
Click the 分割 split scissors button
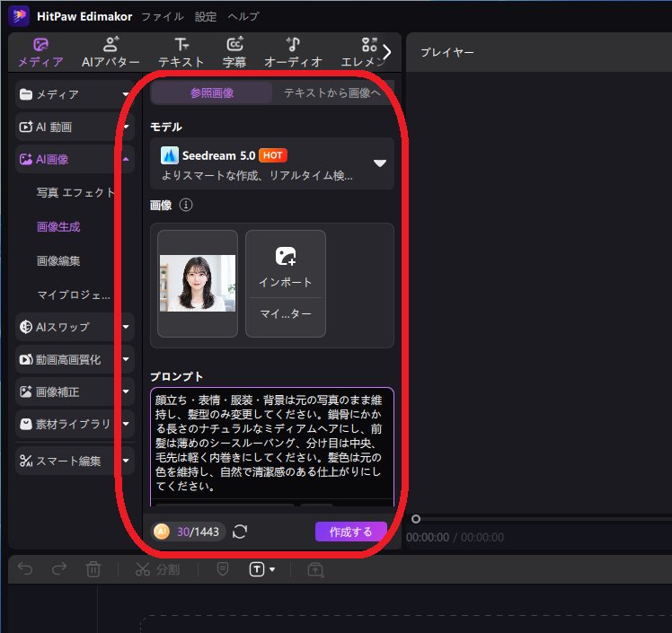(157, 569)
